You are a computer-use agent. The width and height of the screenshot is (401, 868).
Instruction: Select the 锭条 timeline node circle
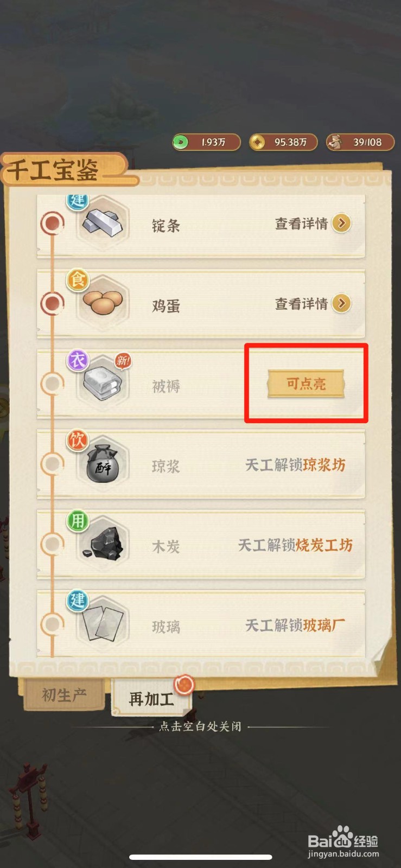click(x=53, y=223)
